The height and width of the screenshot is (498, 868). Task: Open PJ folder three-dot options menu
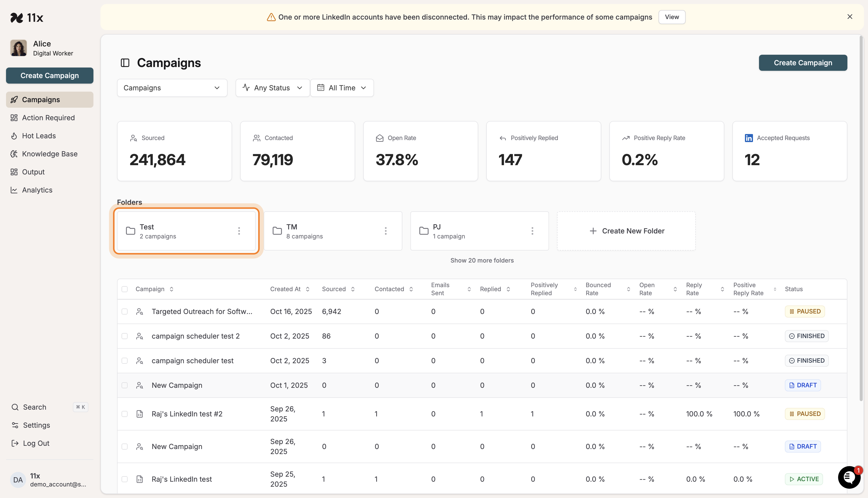pyautogui.click(x=532, y=231)
